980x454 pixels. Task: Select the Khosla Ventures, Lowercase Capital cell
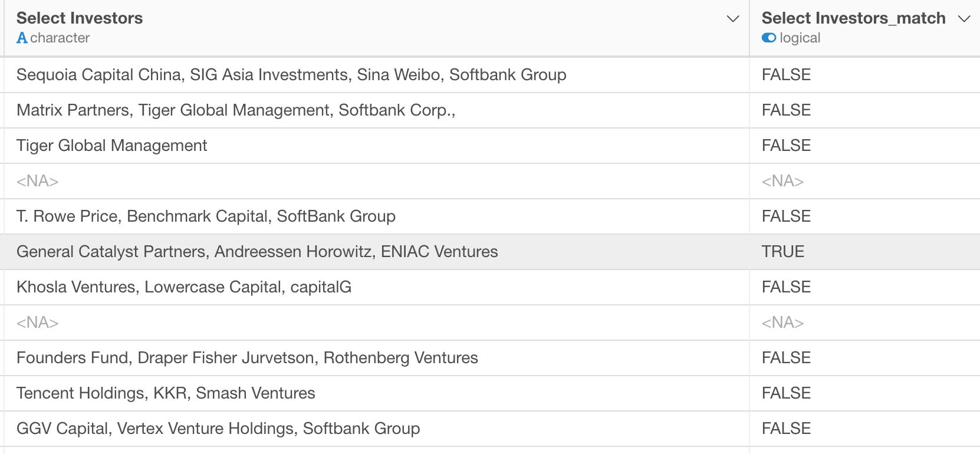(376, 287)
